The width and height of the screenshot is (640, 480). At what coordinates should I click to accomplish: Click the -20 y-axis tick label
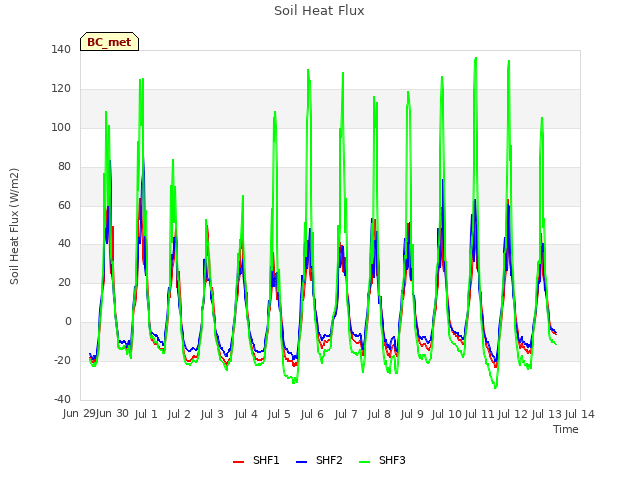click(x=62, y=360)
